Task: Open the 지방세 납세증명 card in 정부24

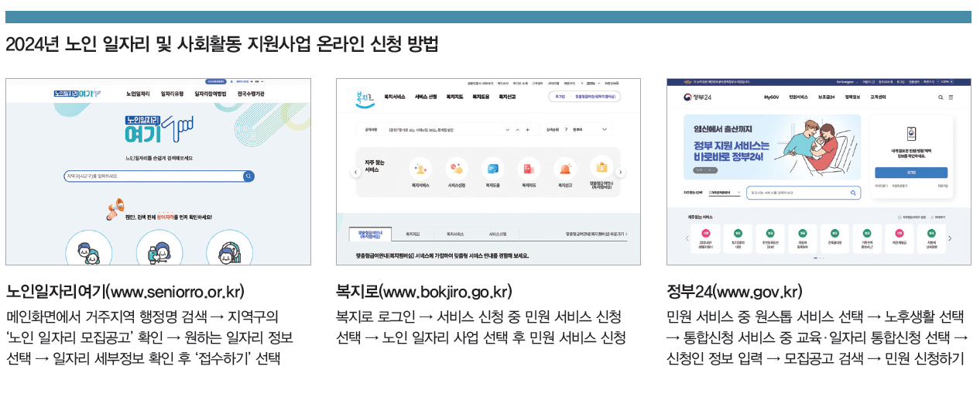Action: click(x=930, y=239)
